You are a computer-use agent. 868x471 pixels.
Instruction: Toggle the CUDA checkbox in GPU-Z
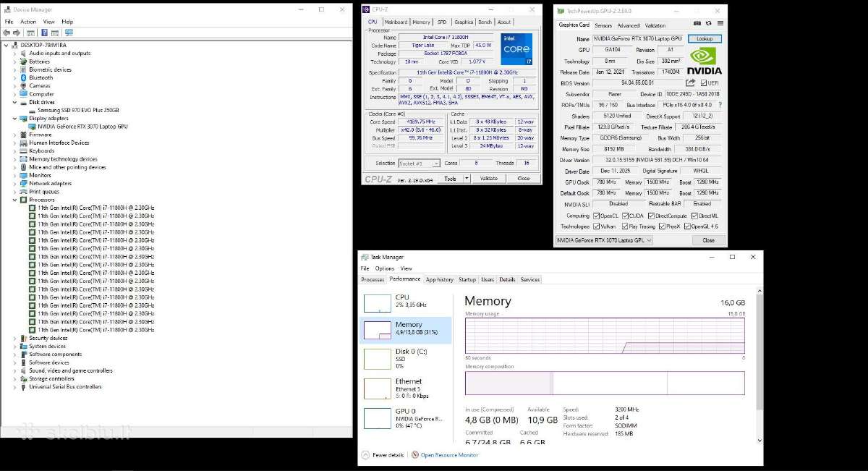pyautogui.click(x=625, y=216)
